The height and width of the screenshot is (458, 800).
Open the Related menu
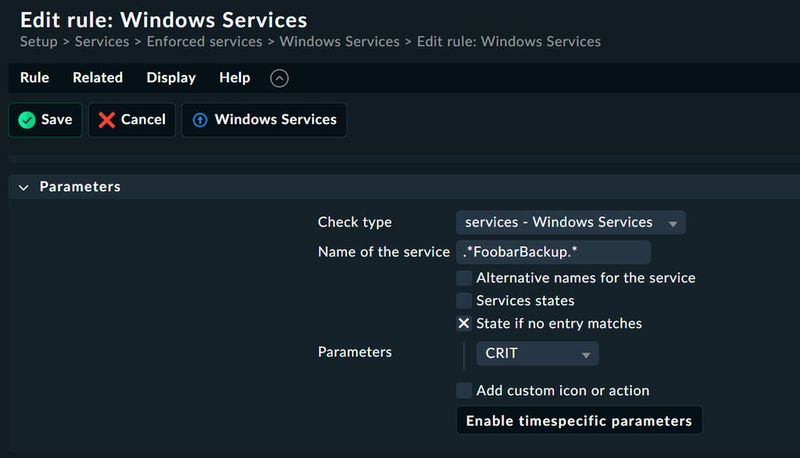click(98, 78)
